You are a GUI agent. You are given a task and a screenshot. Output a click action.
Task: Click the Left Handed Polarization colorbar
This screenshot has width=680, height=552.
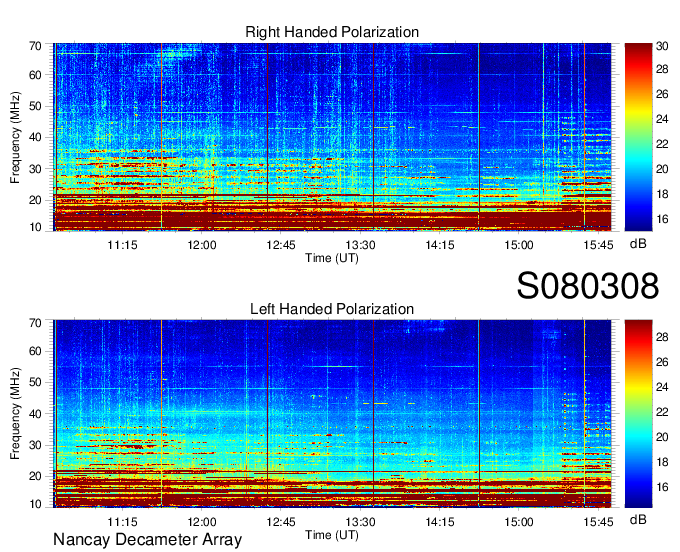pos(638,414)
